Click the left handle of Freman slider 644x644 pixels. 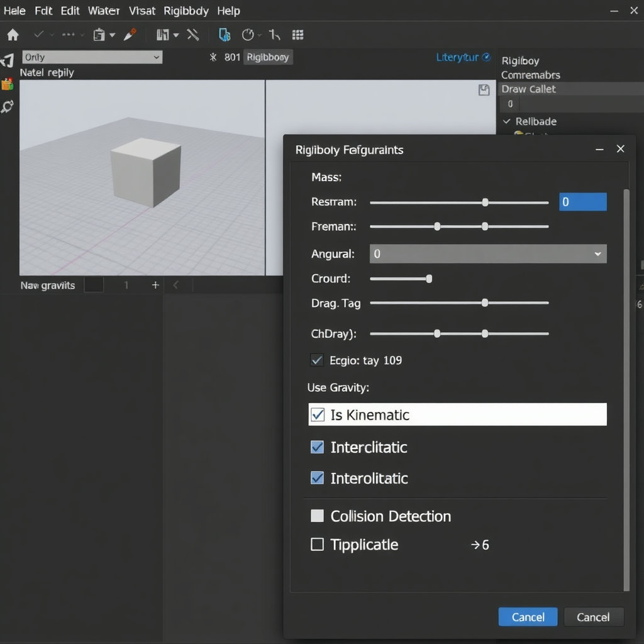click(438, 226)
